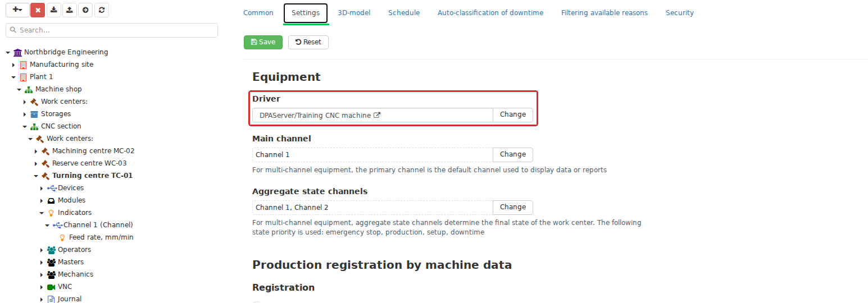The image size is (868, 303).
Task: Click Change for Aggregate state channels
Action: click(x=513, y=207)
